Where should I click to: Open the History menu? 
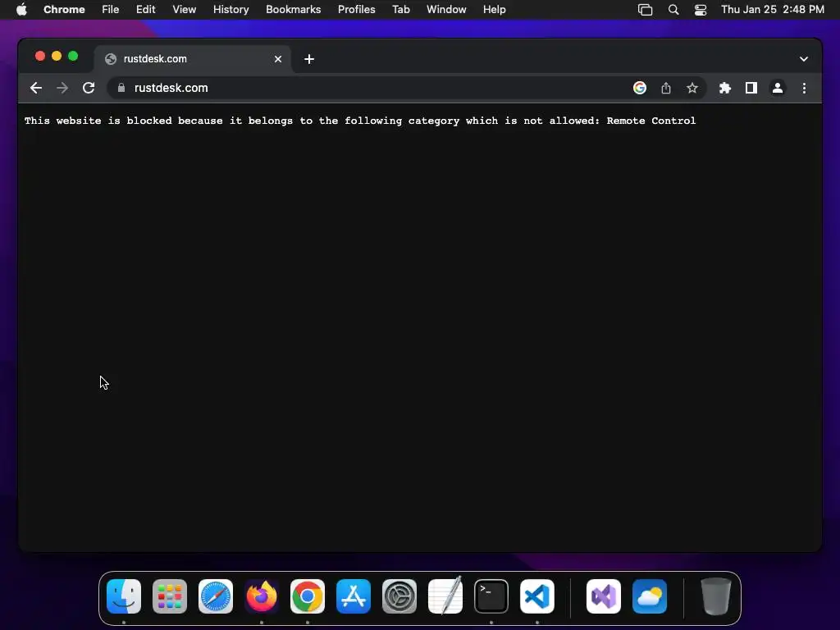pyautogui.click(x=231, y=10)
